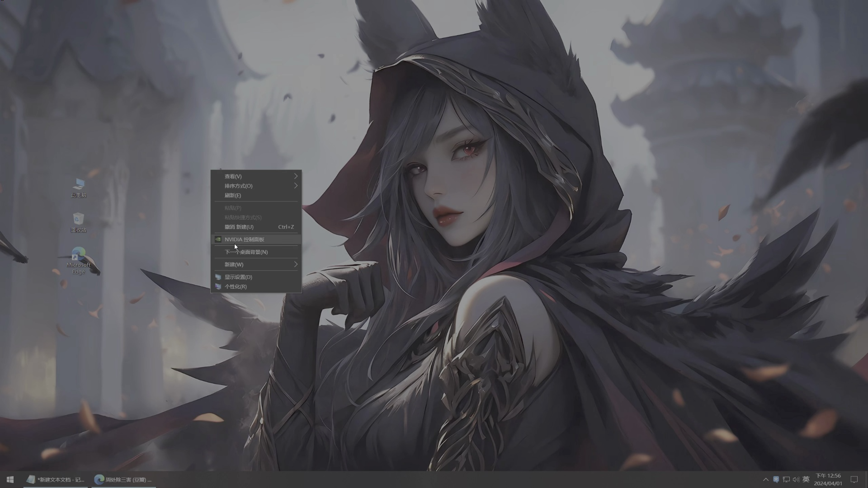
Task: Click the arrow beside 新建(W)
Action: coord(296,264)
